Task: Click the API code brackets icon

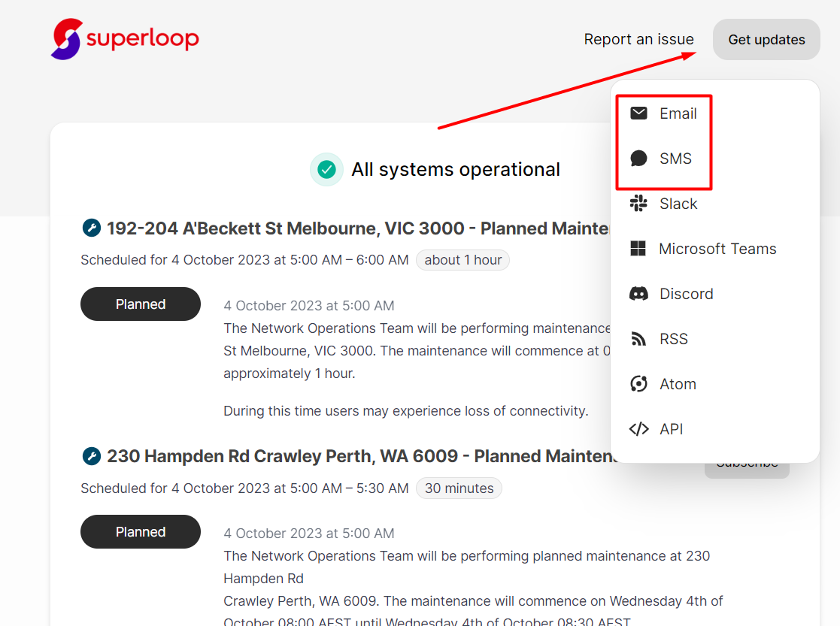Action: (638, 429)
